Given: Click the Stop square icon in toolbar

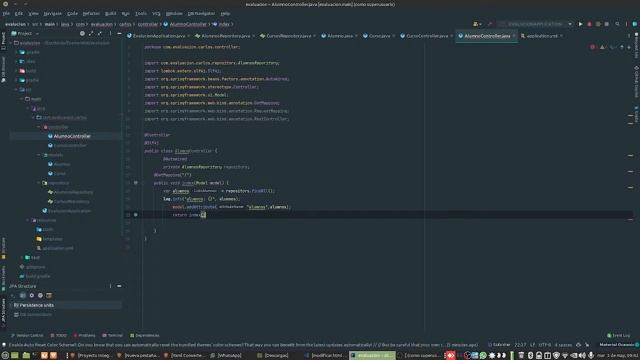Looking at the screenshot, I should [x=607, y=24].
